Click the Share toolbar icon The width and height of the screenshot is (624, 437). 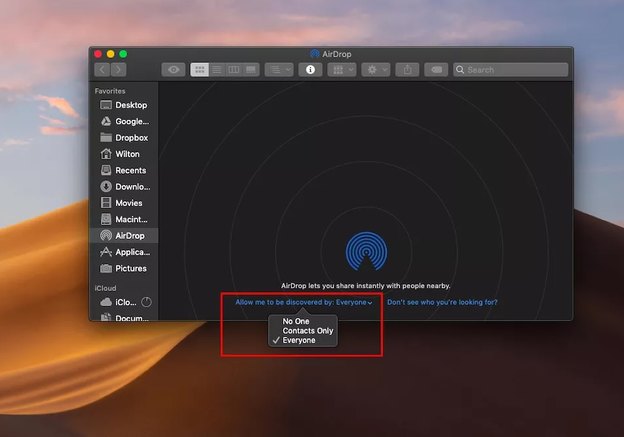tap(407, 70)
